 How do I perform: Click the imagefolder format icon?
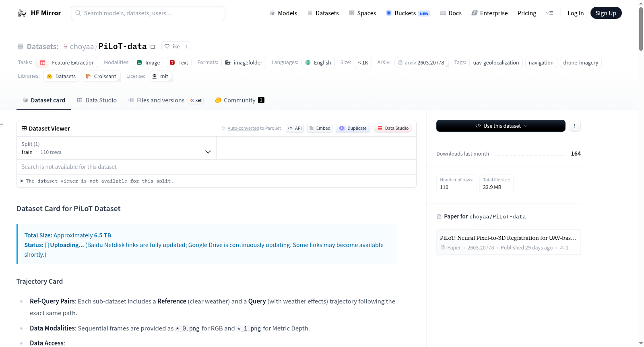228,62
